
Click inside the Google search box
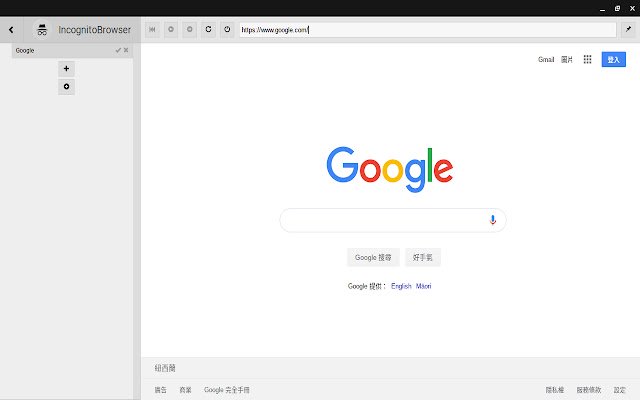click(393, 220)
